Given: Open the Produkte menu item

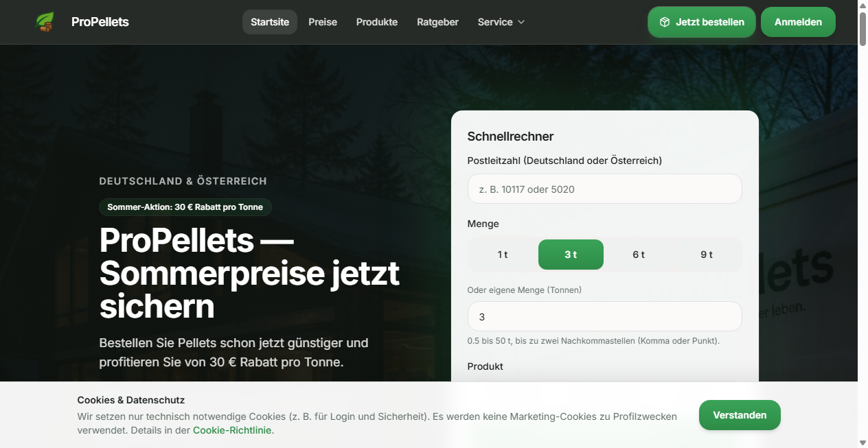Looking at the screenshot, I should (x=377, y=22).
